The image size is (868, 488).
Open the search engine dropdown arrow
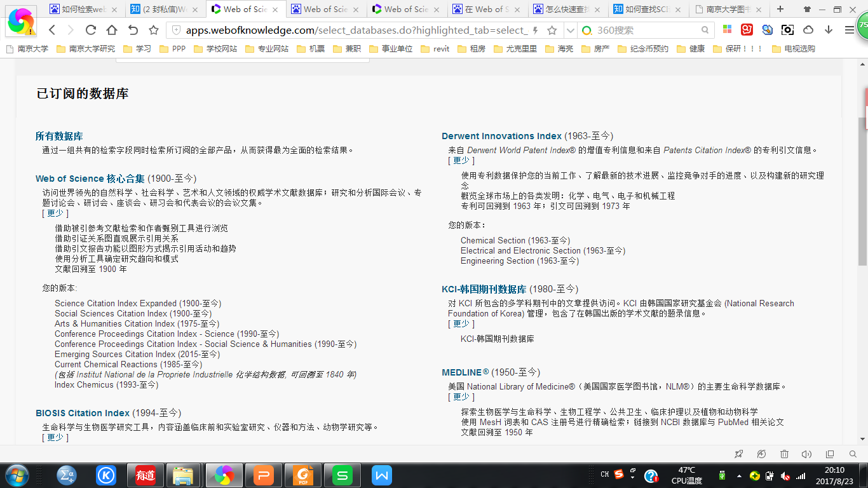(570, 30)
